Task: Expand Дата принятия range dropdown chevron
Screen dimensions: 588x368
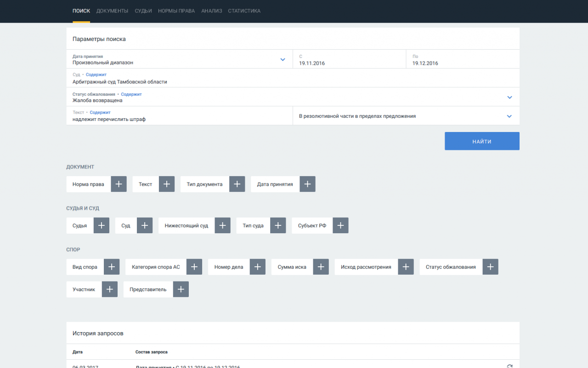Action: click(x=283, y=59)
